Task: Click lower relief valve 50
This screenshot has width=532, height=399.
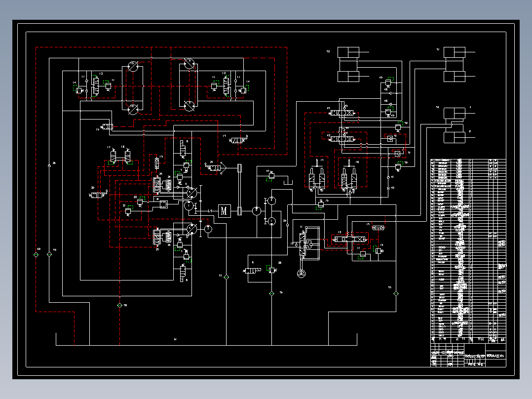Action: tap(399, 166)
